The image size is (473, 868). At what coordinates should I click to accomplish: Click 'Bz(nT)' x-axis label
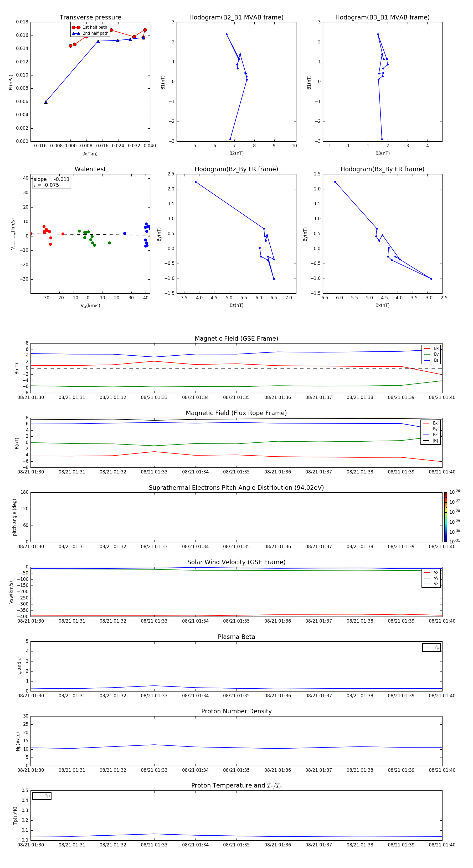236,306
